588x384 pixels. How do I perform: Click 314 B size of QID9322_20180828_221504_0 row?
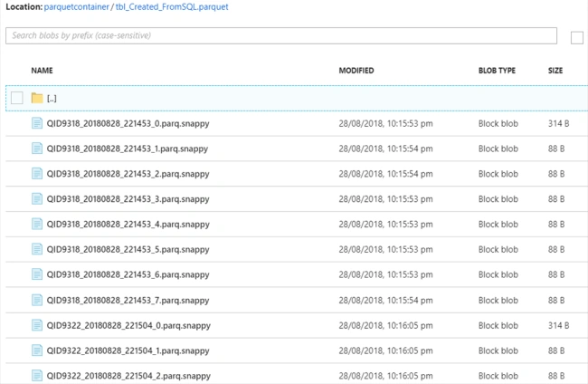pyautogui.click(x=559, y=325)
